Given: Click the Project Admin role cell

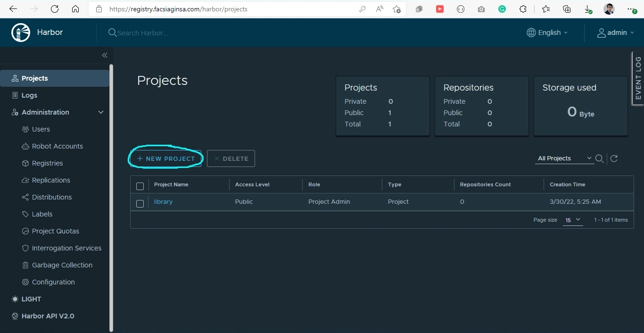Looking at the screenshot, I should [x=329, y=201].
